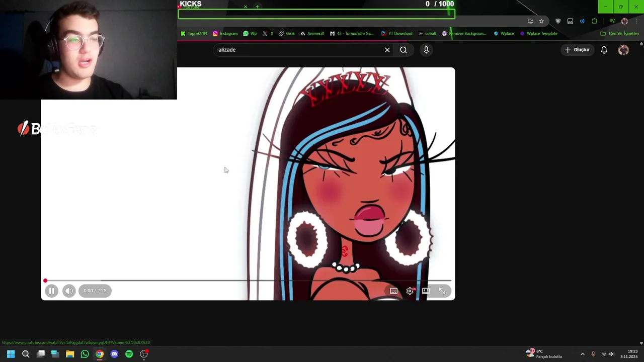This screenshot has height=362, width=644.
Task: Bookmark this page with star icon
Action: 541,21
